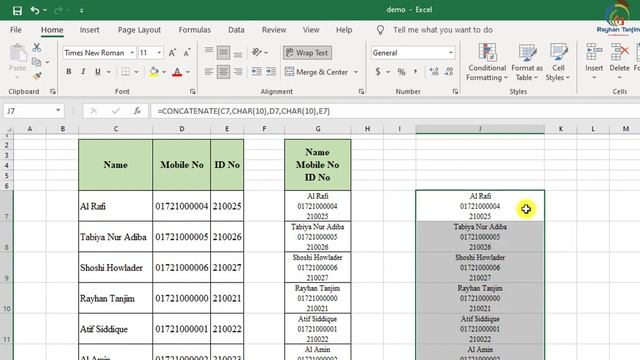Open the Clipboard pane launcher

click(x=53, y=92)
